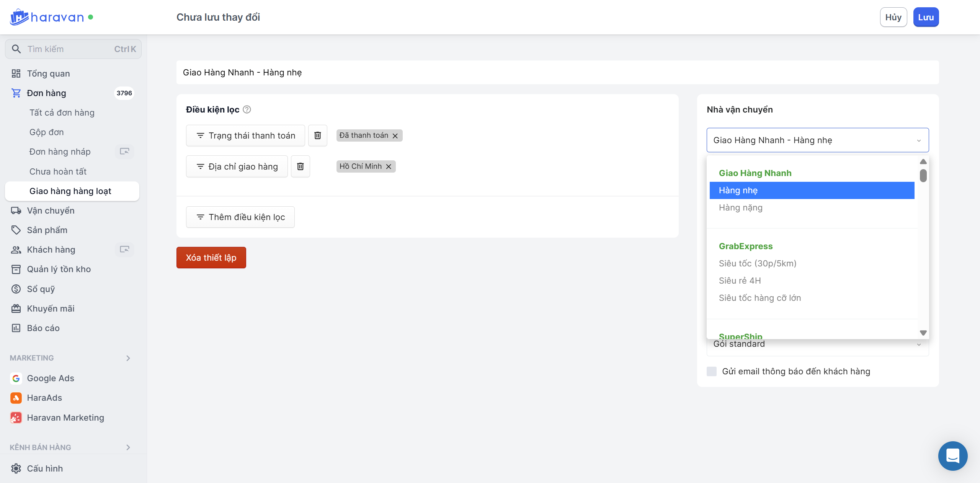Open Cấu hình settings gear
The width and height of the screenshot is (980, 483).
[x=16, y=468]
